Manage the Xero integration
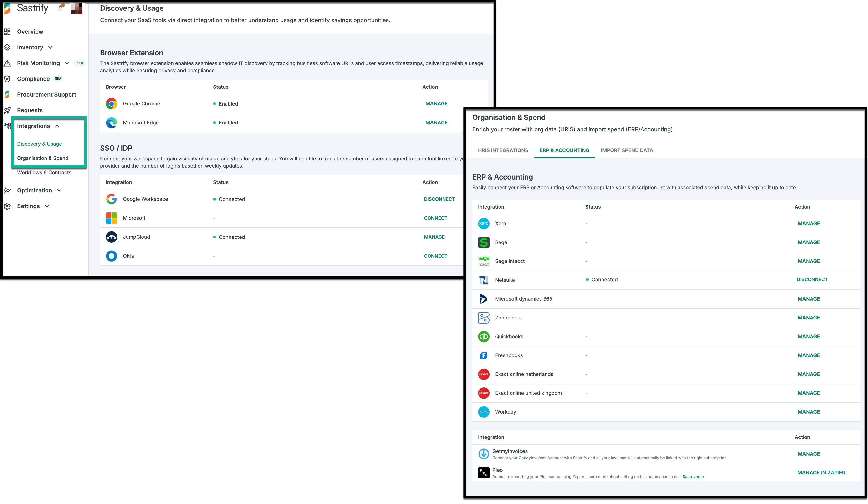This screenshot has width=868, height=504. tap(808, 224)
